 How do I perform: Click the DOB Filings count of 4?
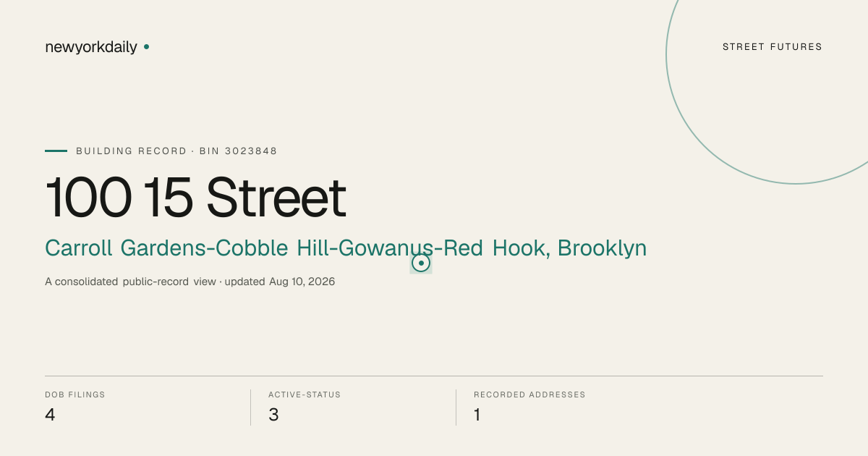click(50, 415)
